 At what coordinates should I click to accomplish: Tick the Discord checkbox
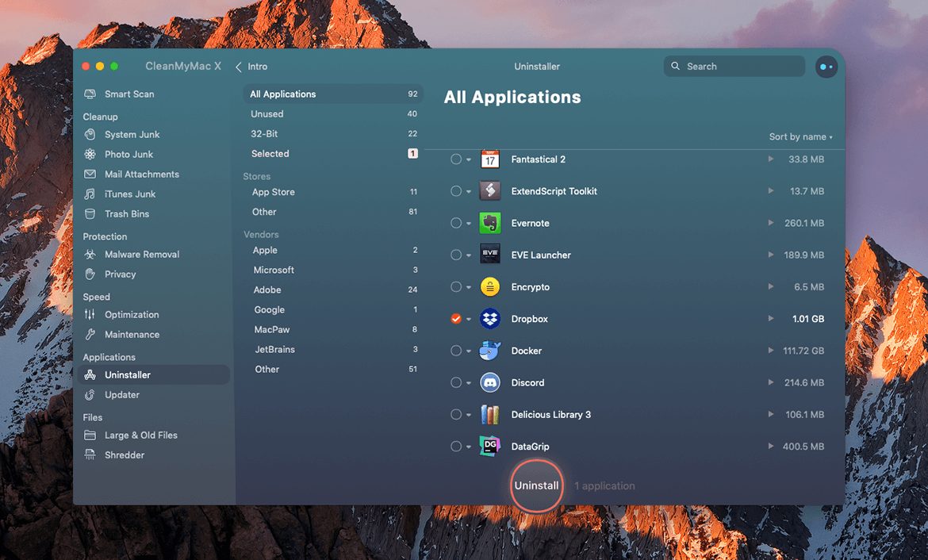click(456, 382)
